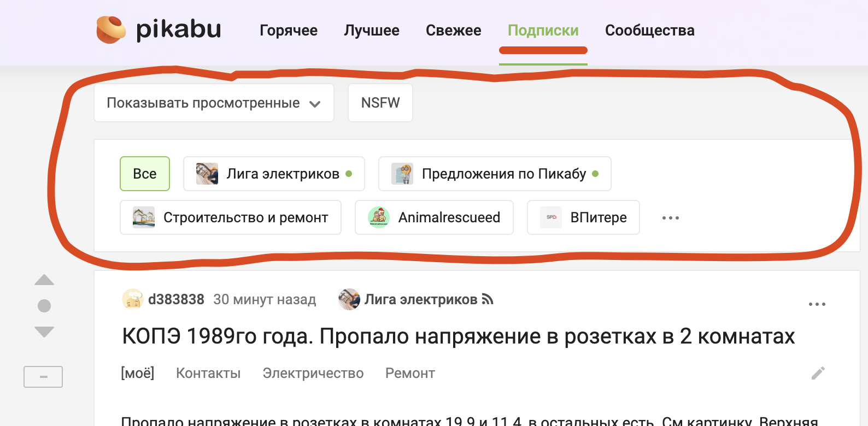Filter the feed by Лига электриков

274,174
